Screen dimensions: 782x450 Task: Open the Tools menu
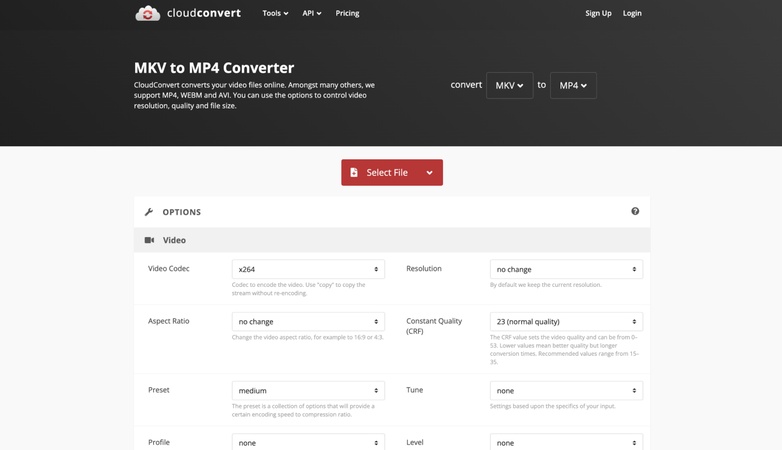coord(275,13)
